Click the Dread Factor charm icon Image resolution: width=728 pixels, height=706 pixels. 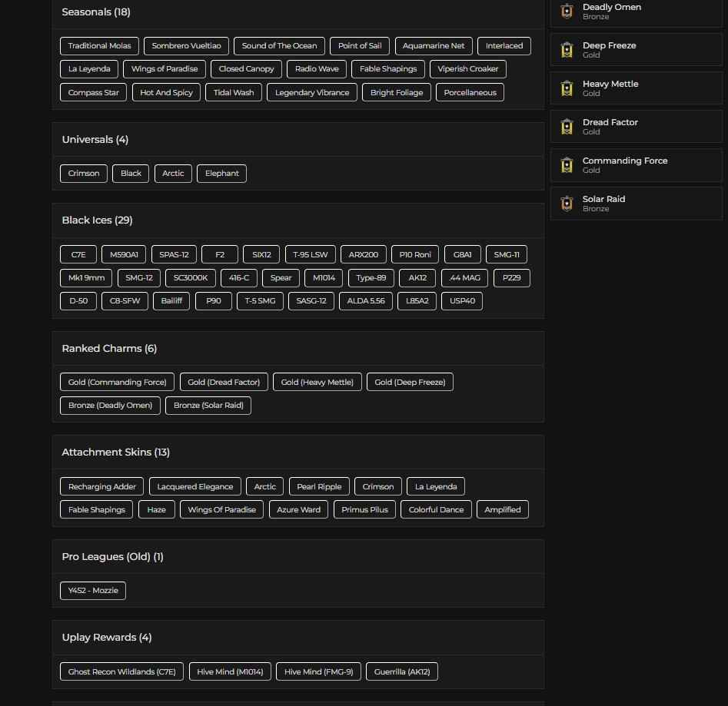coord(567,126)
